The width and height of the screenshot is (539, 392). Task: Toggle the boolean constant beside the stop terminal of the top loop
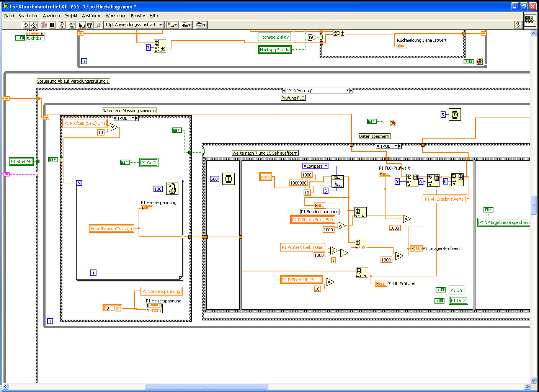(469, 62)
